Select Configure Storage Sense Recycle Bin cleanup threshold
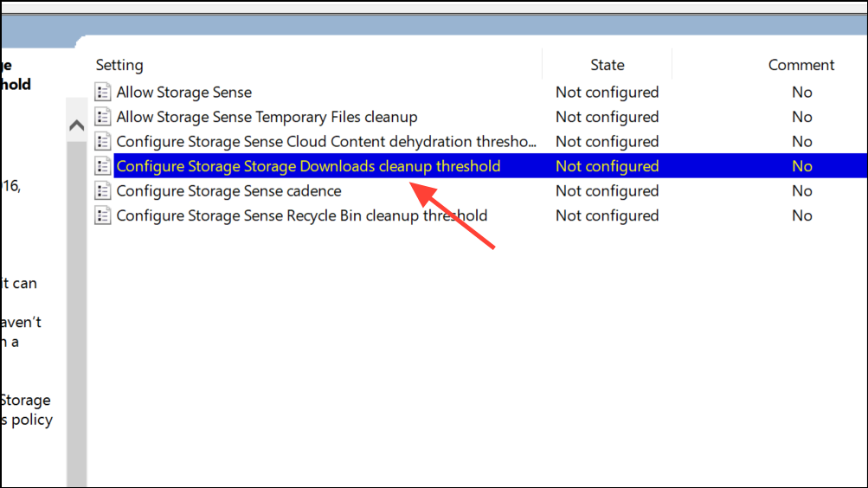 pyautogui.click(x=302, y=215)
